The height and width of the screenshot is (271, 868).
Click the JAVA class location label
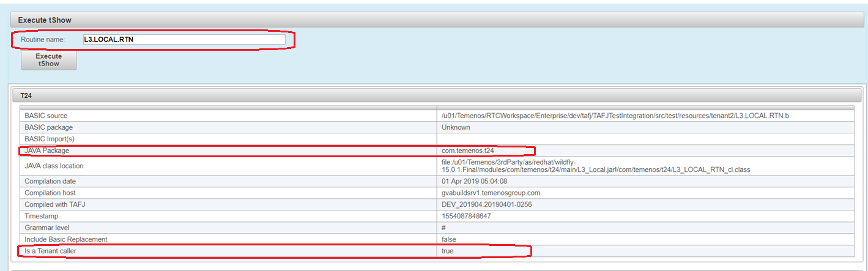click(x=54, y=166)
